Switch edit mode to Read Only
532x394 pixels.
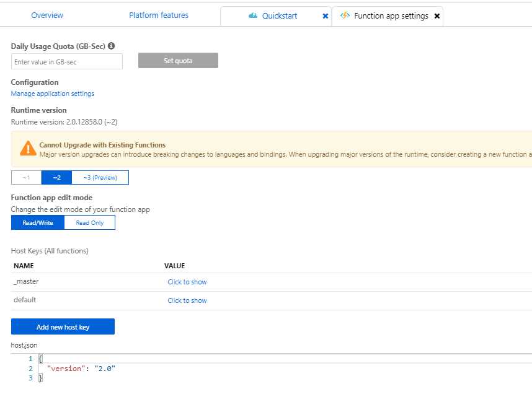[x=89, y=222]
